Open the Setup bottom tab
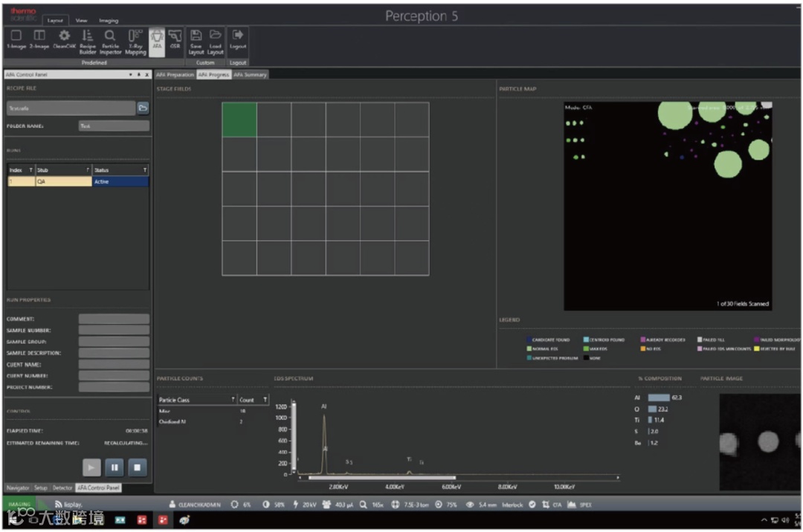The image size is (803, 532). pyautogui.click(x=40, y=487)
